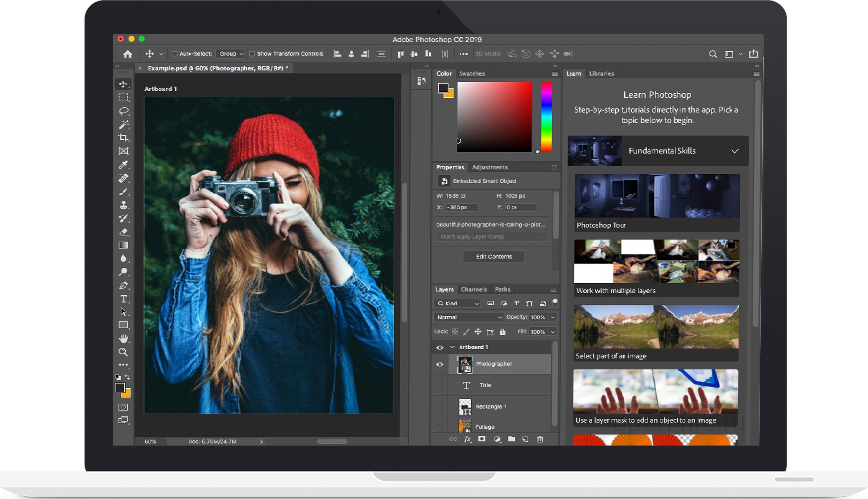Select the Rectangle shape tool
This screenshot has height=499, width=868.
(123, 325)
